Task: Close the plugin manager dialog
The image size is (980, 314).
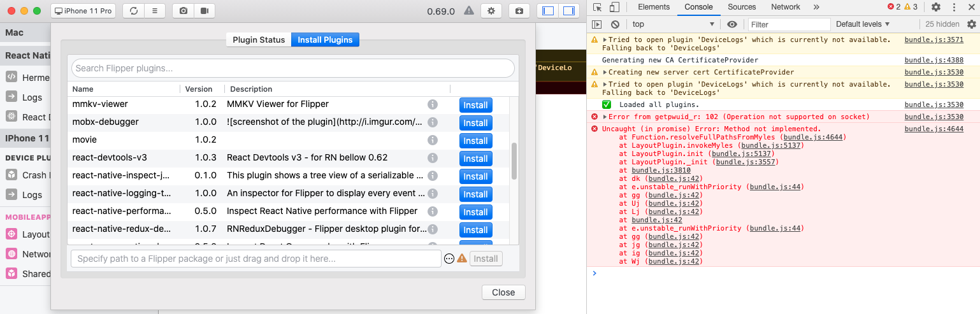Action: click(x=503, y=292)
